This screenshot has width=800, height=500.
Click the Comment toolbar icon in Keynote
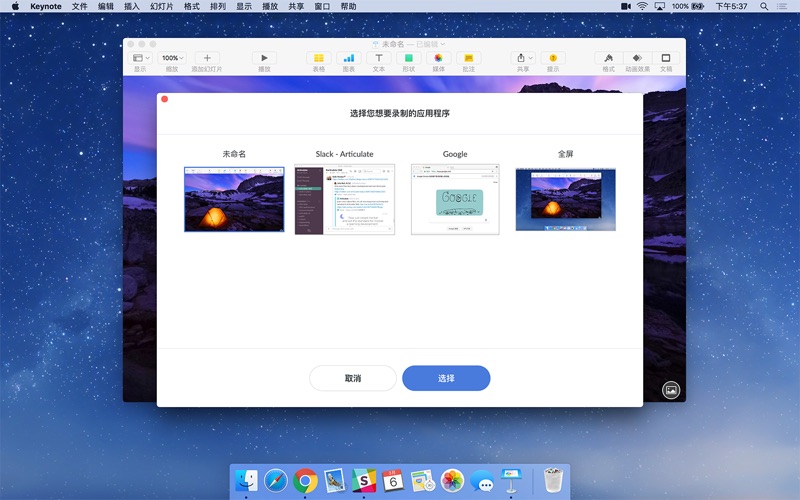(x=469, y=58)
